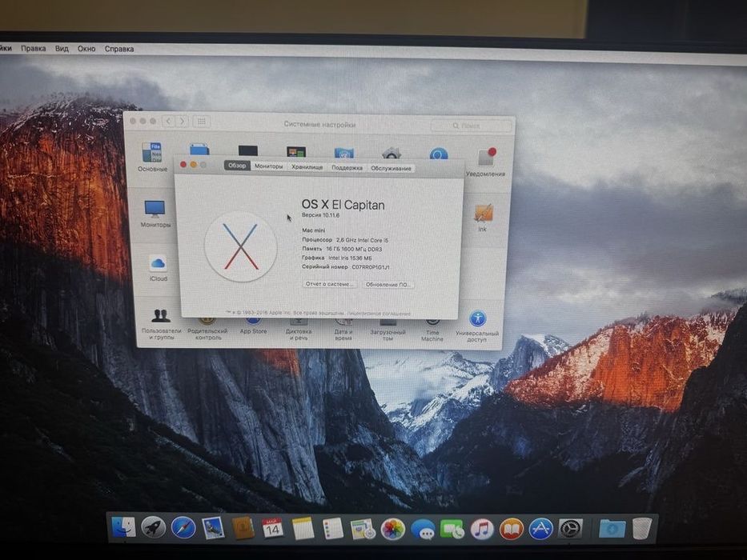The width and height of the screenshot is (747, 560).
Task: Go back in System Preferences toolbar
Action: pyautogui.click(x=168, y=122)
